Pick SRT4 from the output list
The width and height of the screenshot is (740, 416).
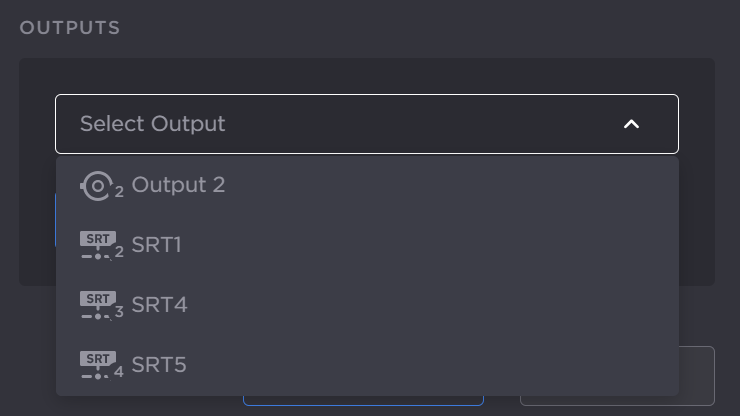click(x=160, y=305)
